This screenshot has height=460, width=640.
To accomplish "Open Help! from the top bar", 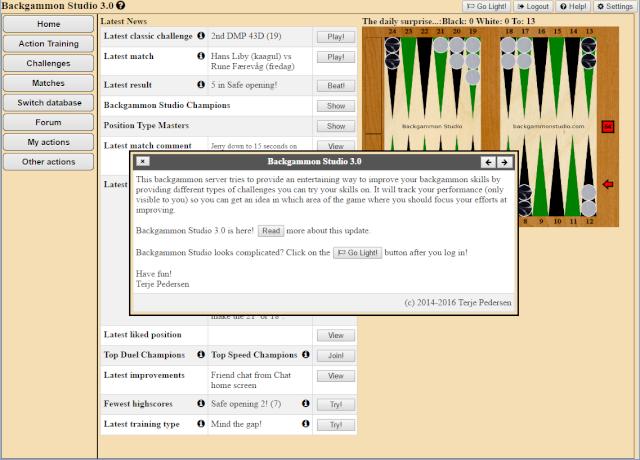I will (573, 7).
